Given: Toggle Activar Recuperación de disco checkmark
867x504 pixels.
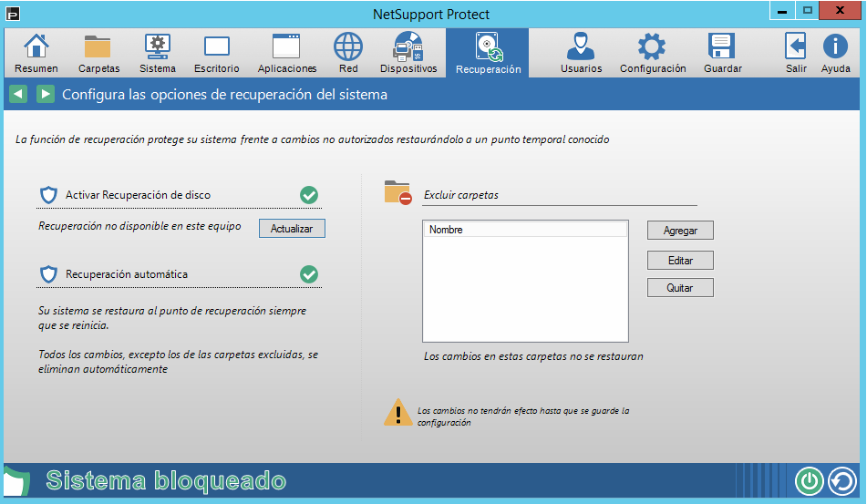Looking at the screenshot, I should click(309, 195).
